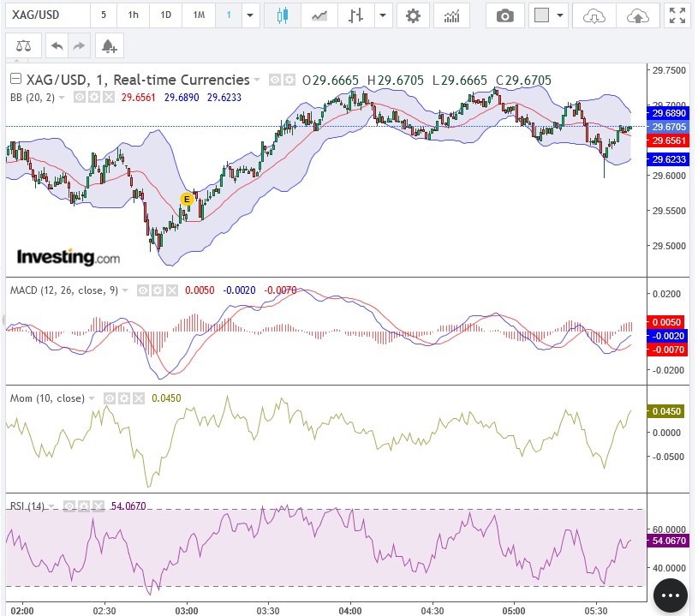Open chart properties gear

coord(413,16)
